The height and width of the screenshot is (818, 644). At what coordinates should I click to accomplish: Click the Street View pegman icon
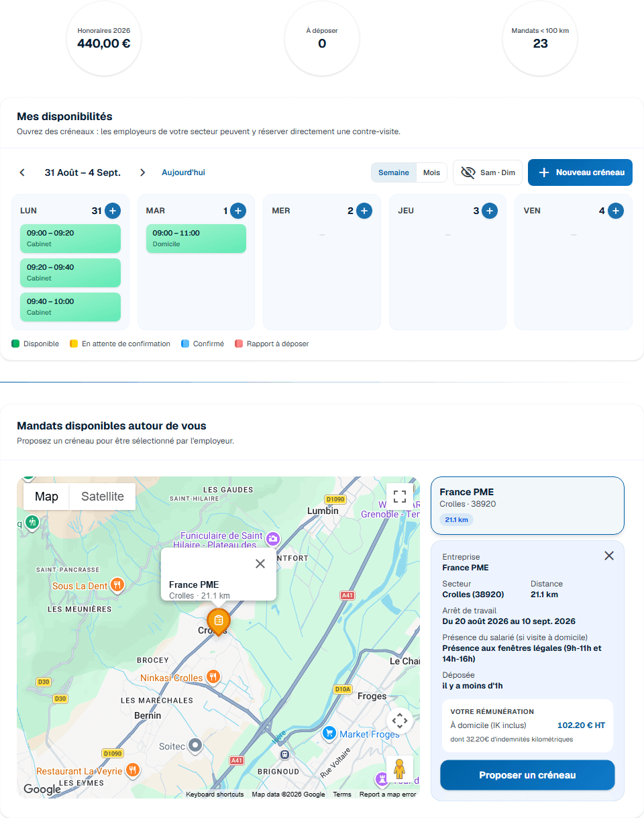tap(400, 768)
